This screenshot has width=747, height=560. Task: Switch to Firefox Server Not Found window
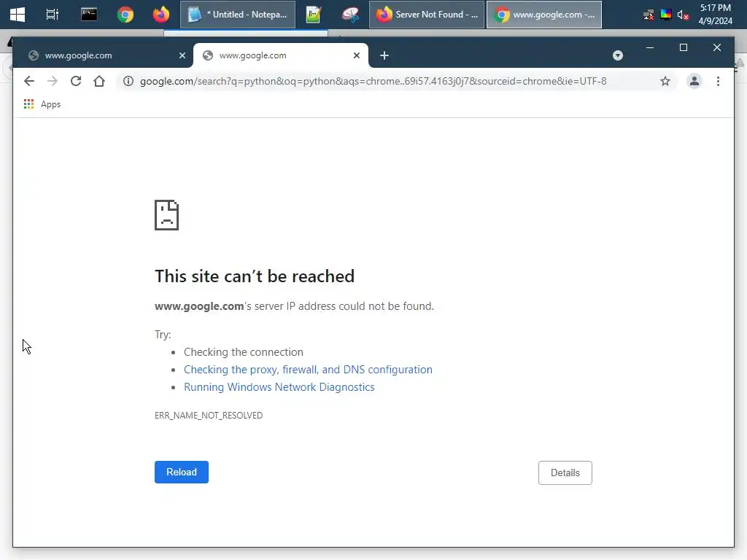(426, 15)
